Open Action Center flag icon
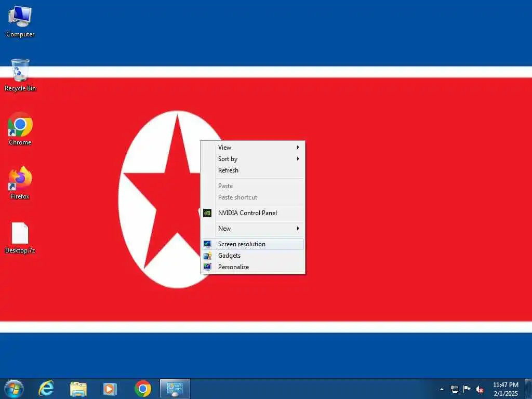The image size is (532, 399). pyautogui.click(x=467, y=389)
